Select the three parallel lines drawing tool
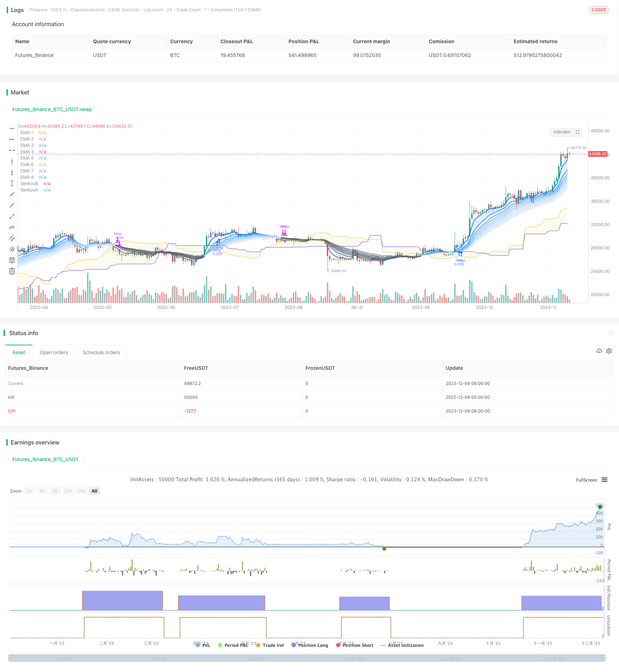 (12, 249)
